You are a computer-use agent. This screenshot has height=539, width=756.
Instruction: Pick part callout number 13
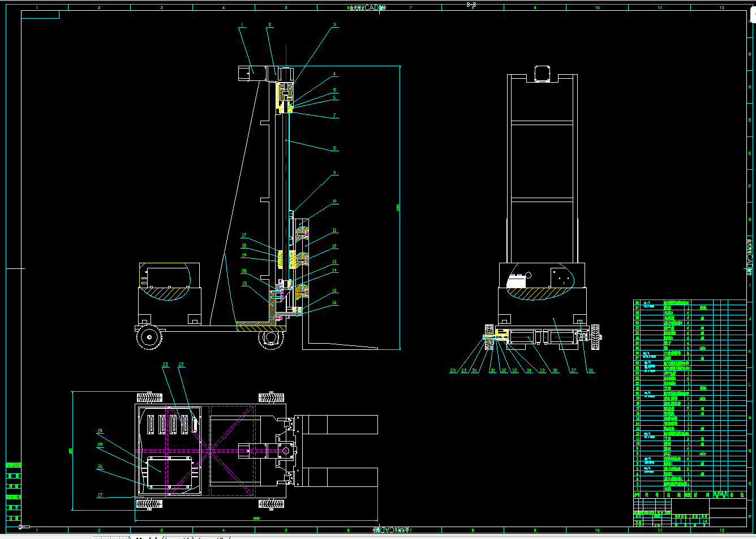334,262
